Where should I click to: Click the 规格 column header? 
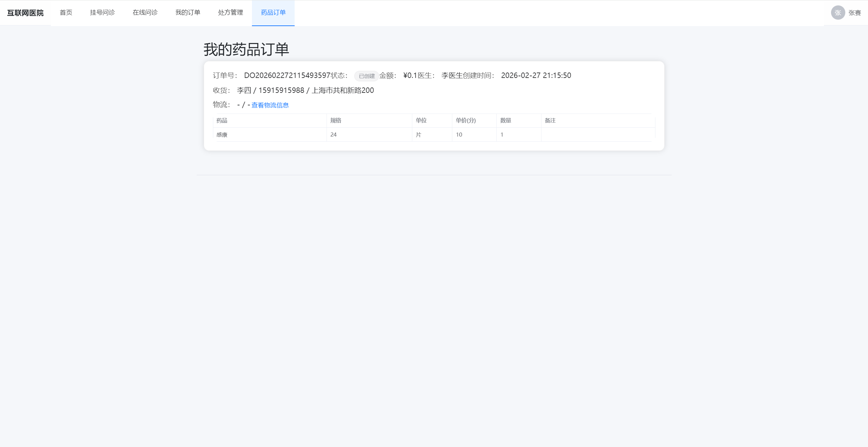click(336, 120)
